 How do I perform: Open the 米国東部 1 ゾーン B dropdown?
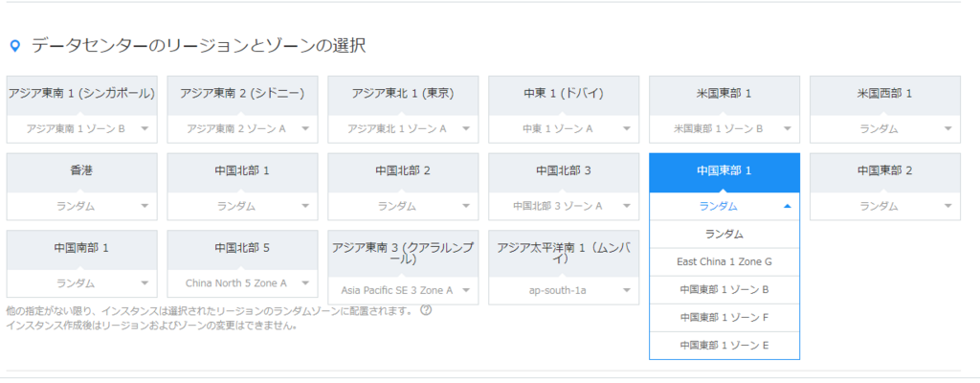724,129
